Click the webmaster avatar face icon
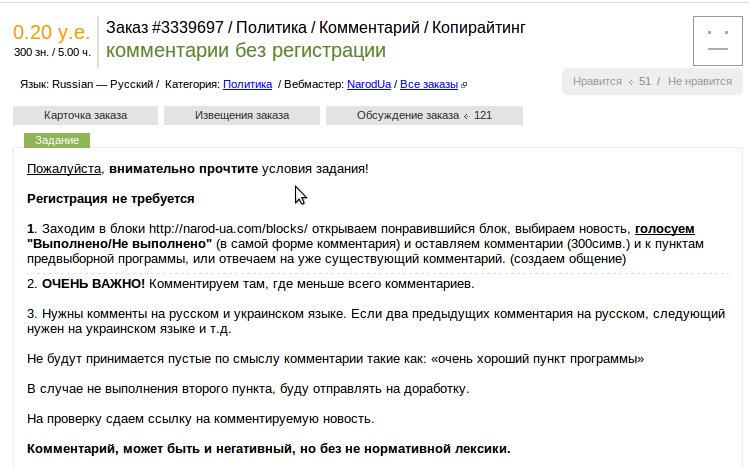The height and width of the screenshot is (468, 749). click(717, 41)
